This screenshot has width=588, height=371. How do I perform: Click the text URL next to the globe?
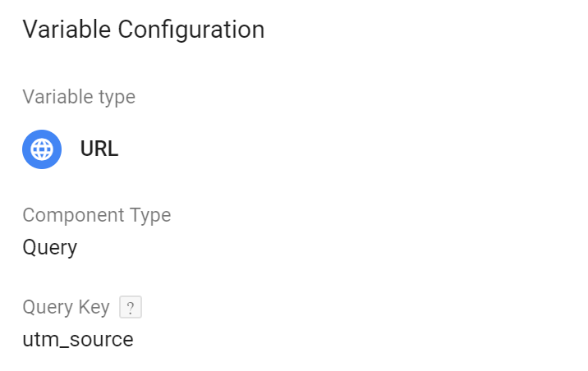(99, 149)
